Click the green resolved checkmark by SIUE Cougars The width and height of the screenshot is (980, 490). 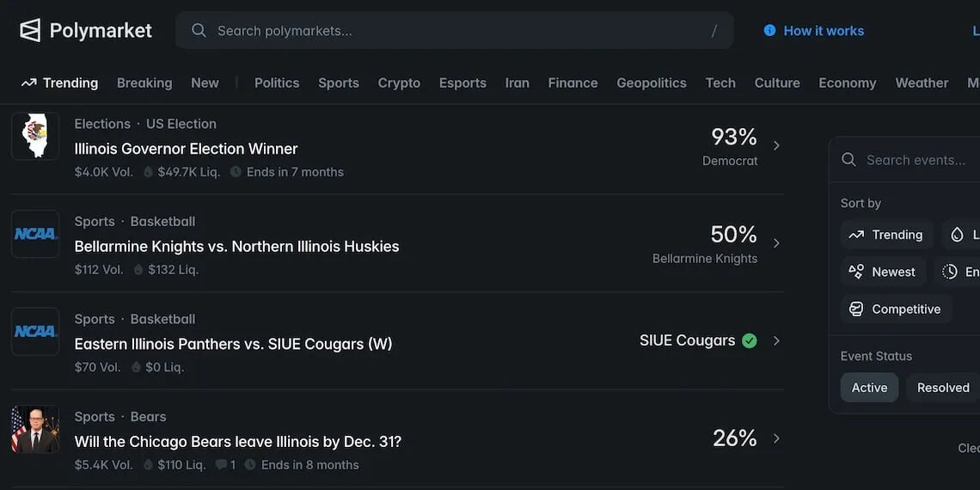tap(750, 341)
